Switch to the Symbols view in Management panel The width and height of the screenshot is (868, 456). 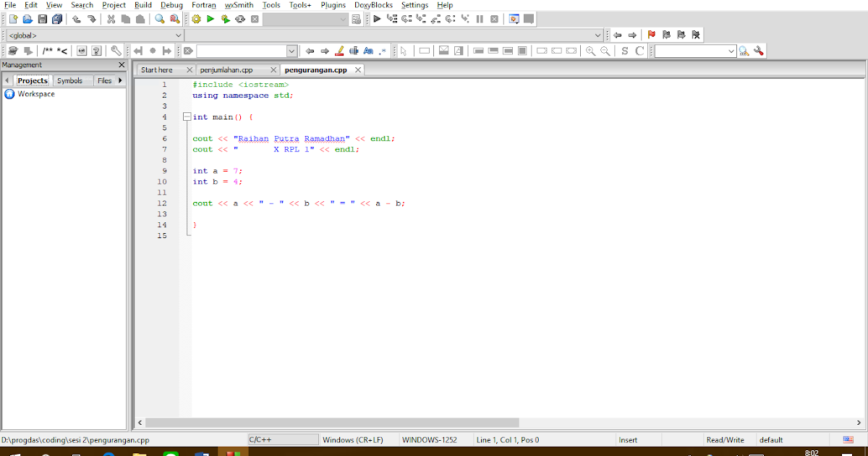coord(70,80)
